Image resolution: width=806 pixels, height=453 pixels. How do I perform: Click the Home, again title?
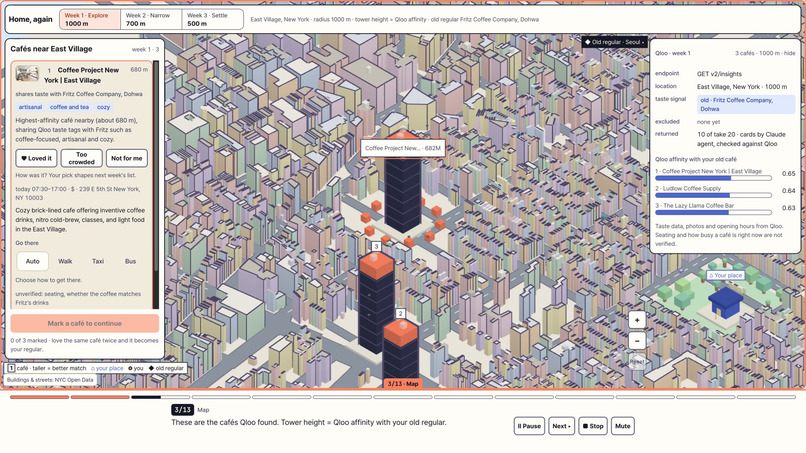(30, 20)
